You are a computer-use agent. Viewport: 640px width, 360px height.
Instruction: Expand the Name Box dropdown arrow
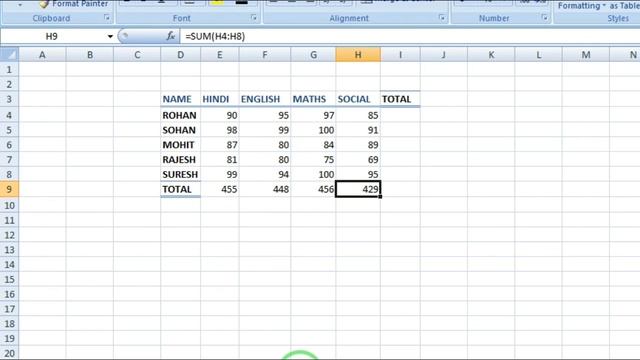pos(110,36)
